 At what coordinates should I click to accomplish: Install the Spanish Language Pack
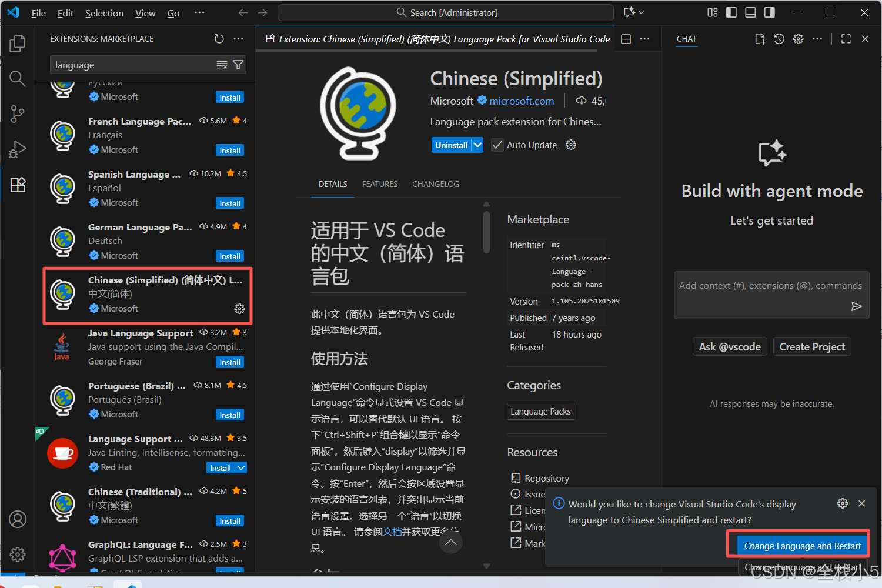pyautogui.click(x=230, y=203)
